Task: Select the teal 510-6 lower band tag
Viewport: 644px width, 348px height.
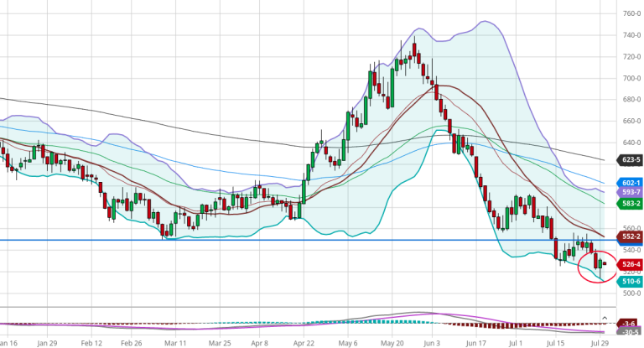Action: pyautogui.click(x=630, y=282)
